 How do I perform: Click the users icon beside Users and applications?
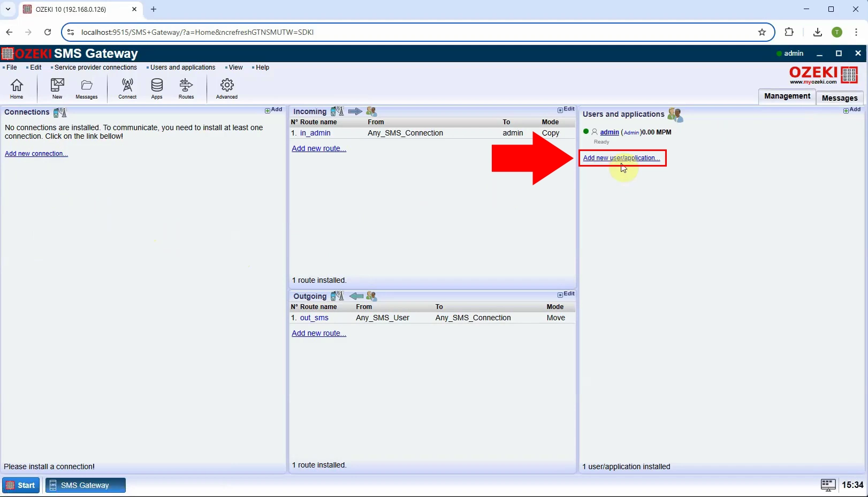(x=675, y=115)
